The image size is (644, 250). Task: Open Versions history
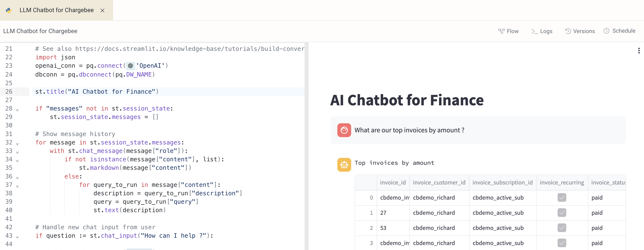(580, 31)
